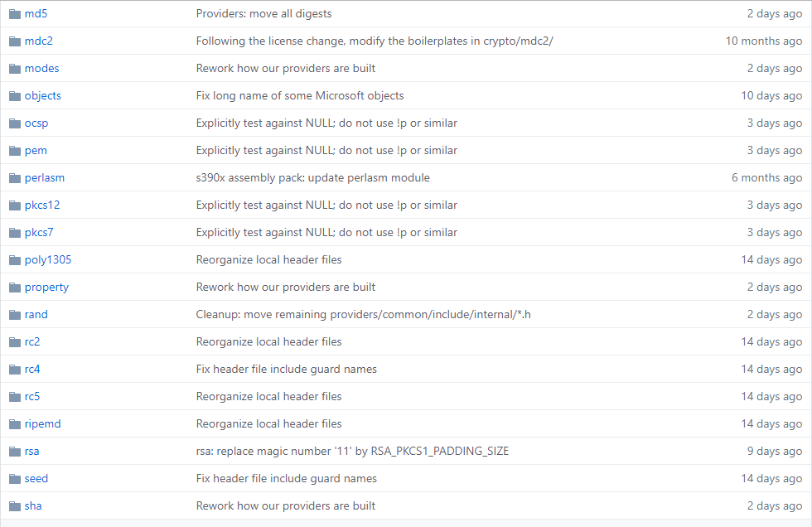The width and height of the screenshot is (812, 527).
Task: Open the objects folder link
Action: pos(43,95)
